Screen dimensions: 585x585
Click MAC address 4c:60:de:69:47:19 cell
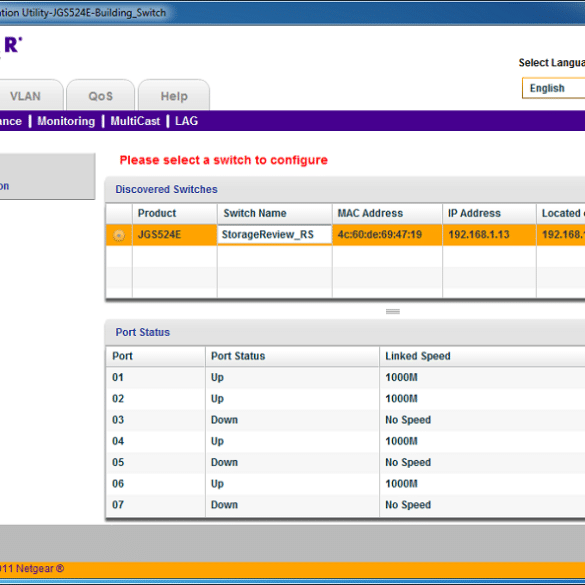click(387, 235)
